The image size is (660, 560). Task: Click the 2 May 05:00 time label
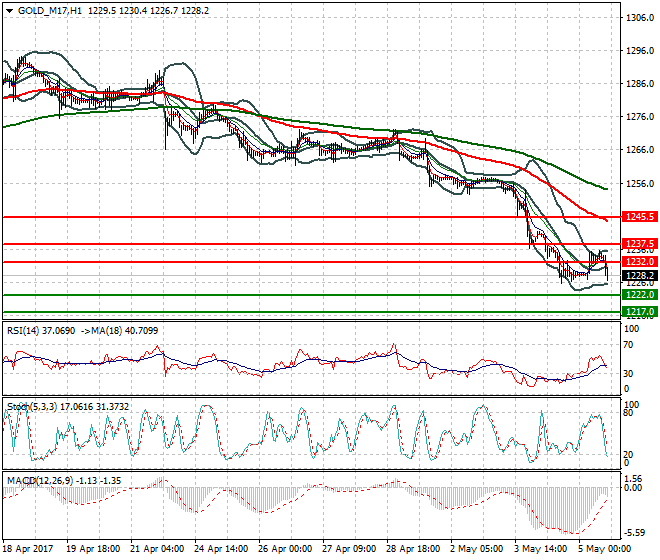pyautogui.click(x=477, y=549)
